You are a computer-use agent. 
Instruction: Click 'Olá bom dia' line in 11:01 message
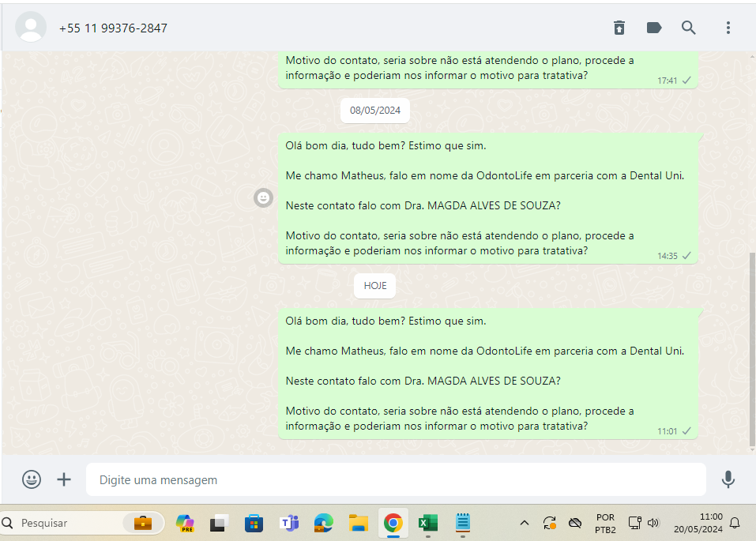point(386,321)
